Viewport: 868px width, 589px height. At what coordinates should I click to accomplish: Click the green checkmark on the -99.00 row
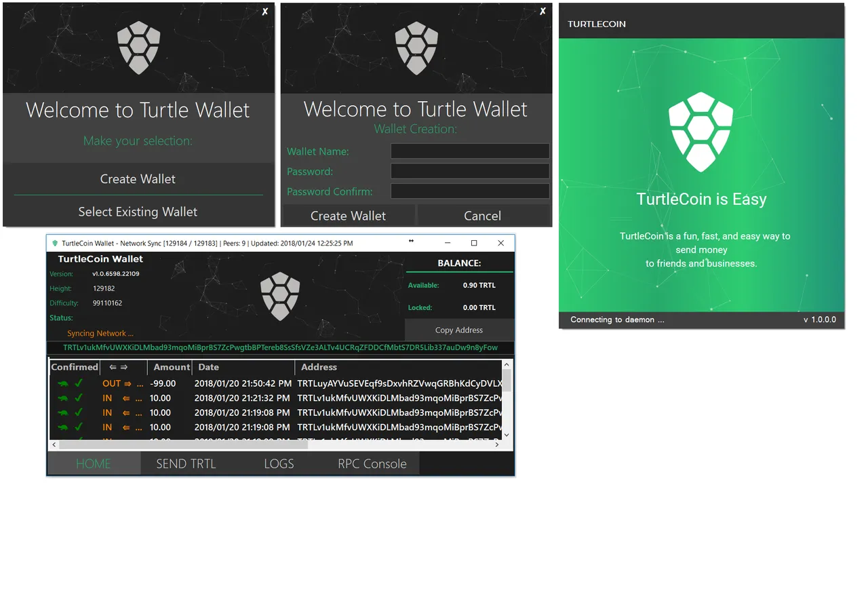(79, 383)
